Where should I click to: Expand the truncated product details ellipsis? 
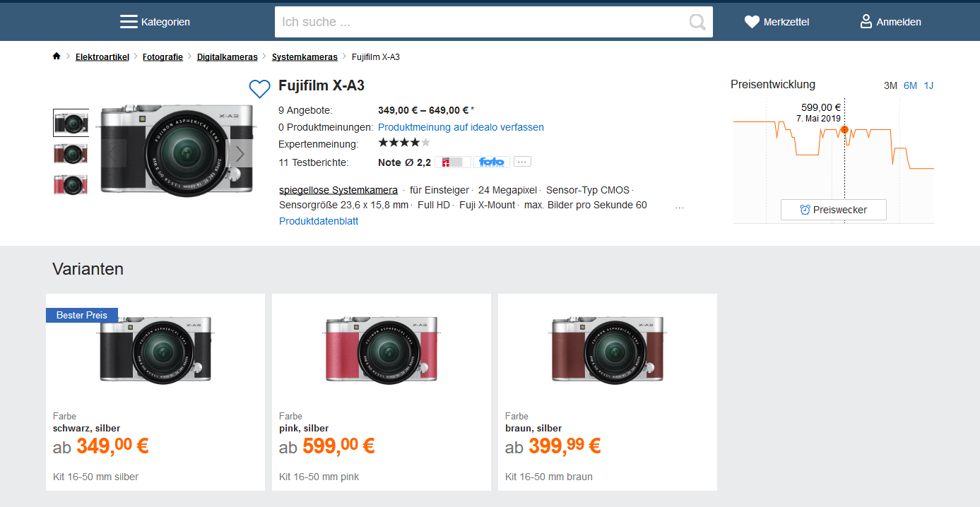(679, 206)
